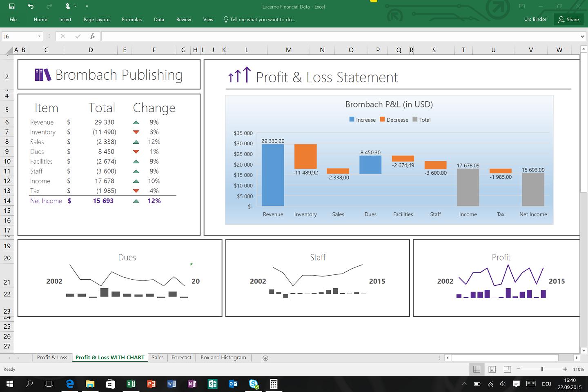Click the Brombach Publishing books logo

pyautogui.click(x=43, y=75)
